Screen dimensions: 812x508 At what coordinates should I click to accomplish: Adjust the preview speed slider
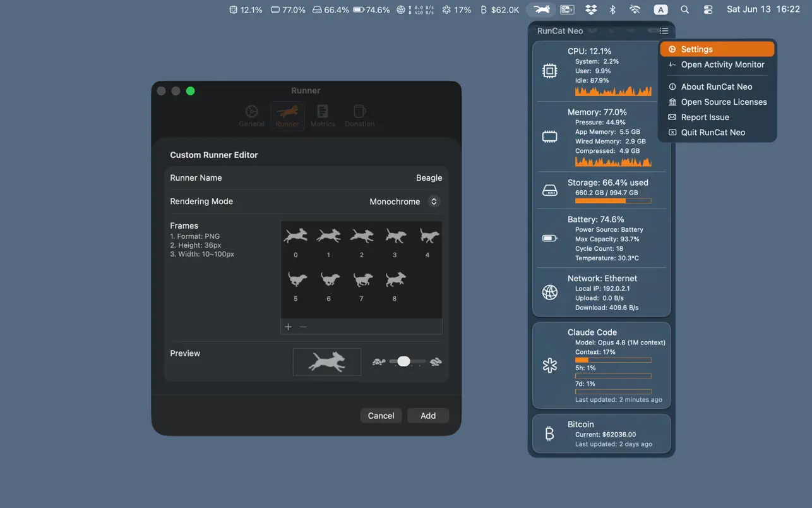pos(403,361)
